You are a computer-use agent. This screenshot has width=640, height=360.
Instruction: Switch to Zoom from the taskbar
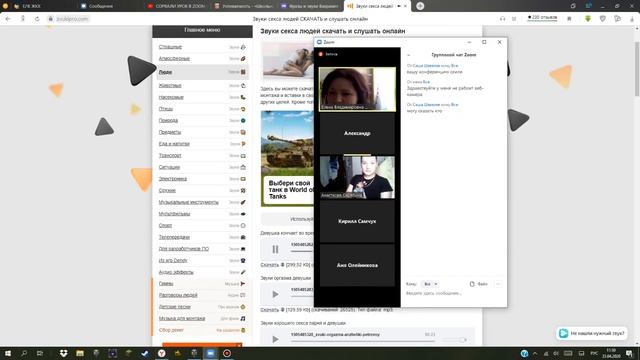point(210,353)
